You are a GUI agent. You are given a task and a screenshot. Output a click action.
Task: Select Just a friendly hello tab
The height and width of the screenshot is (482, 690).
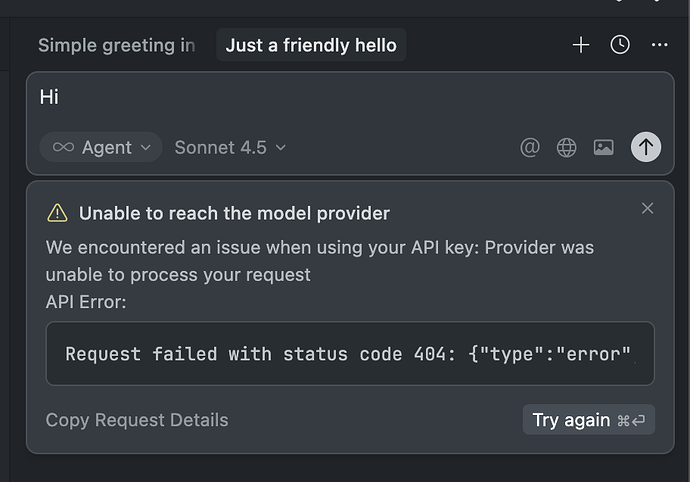(x=311, y=45)
